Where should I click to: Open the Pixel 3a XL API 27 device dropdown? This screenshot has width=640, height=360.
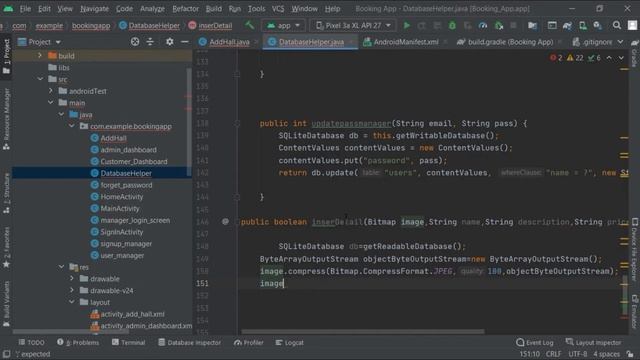pos(353,25)
